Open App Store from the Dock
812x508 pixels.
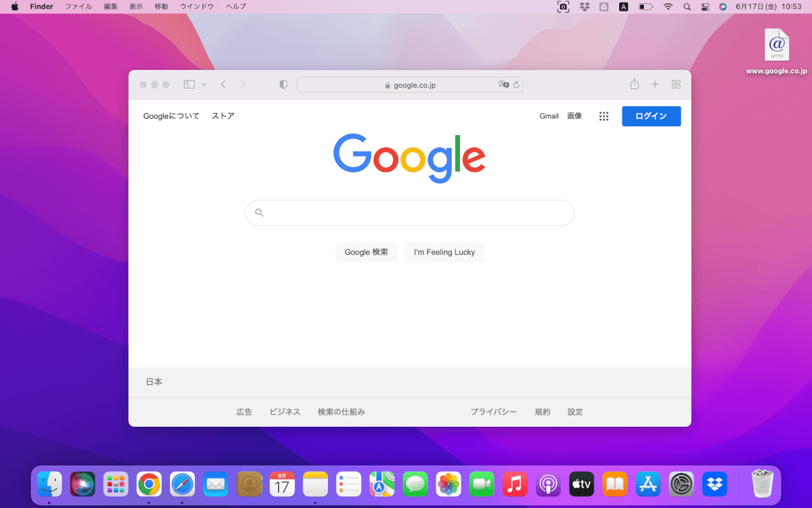(x=648, y=485)
